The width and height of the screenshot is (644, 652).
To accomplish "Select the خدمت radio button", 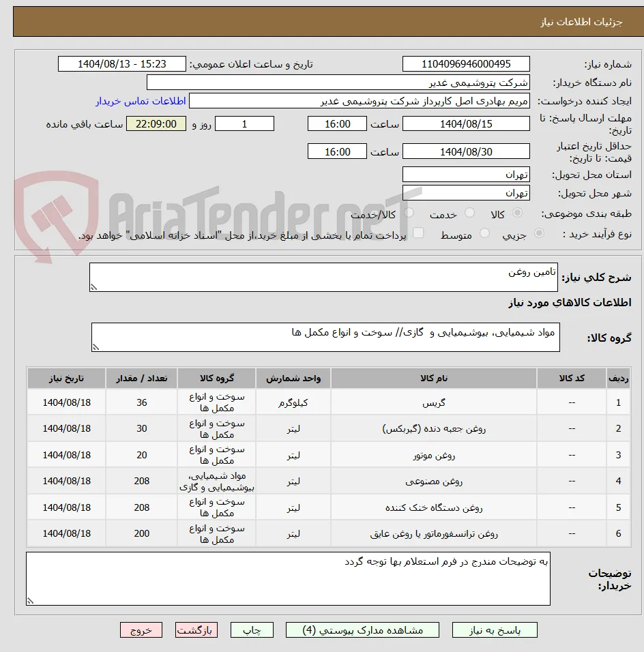I will coord(469,213).
